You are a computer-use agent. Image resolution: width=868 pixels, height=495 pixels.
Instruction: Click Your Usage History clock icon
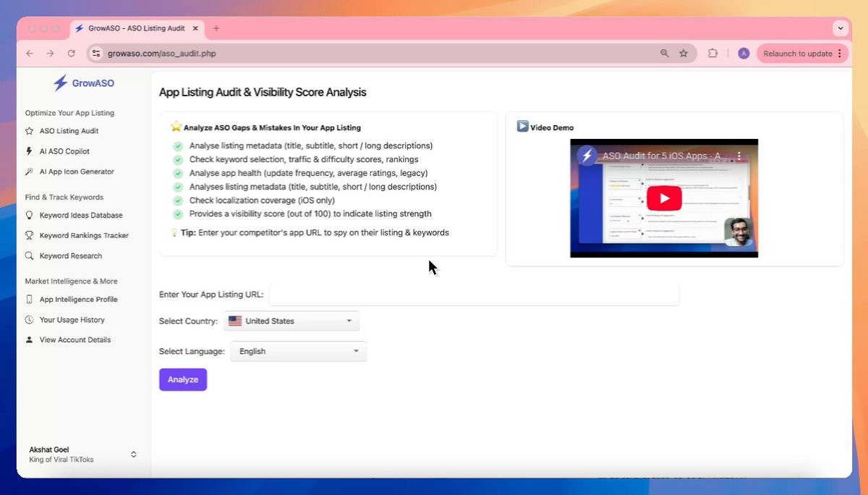coord(29,319)
